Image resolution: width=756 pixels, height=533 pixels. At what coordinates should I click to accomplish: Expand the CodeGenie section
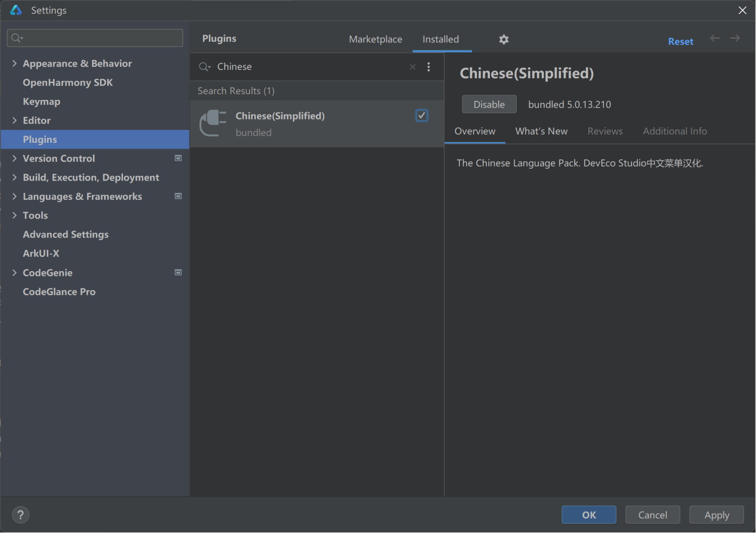(x=14, y=273)
